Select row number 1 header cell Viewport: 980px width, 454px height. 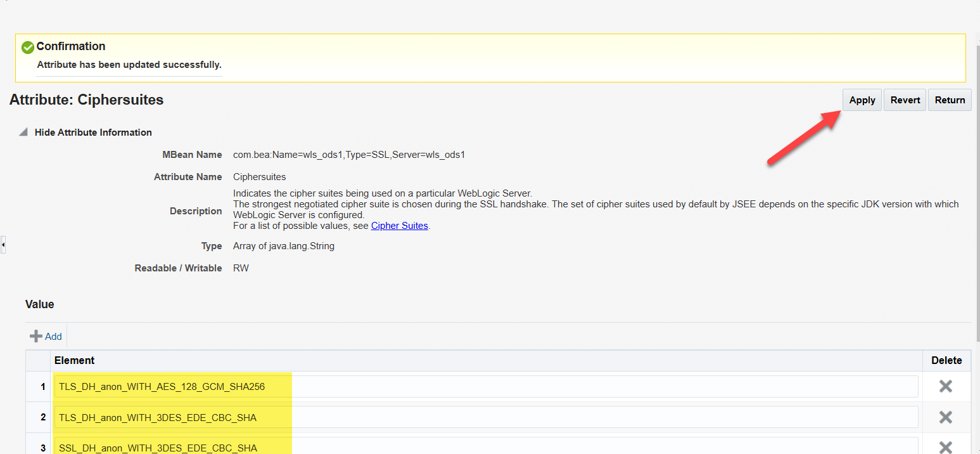click(x=38, y=386)
